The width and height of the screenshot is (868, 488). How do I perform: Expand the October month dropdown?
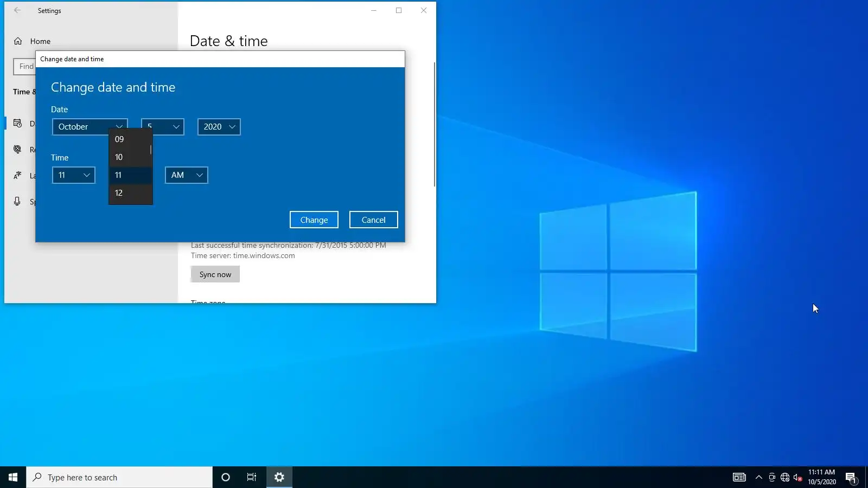90,127
